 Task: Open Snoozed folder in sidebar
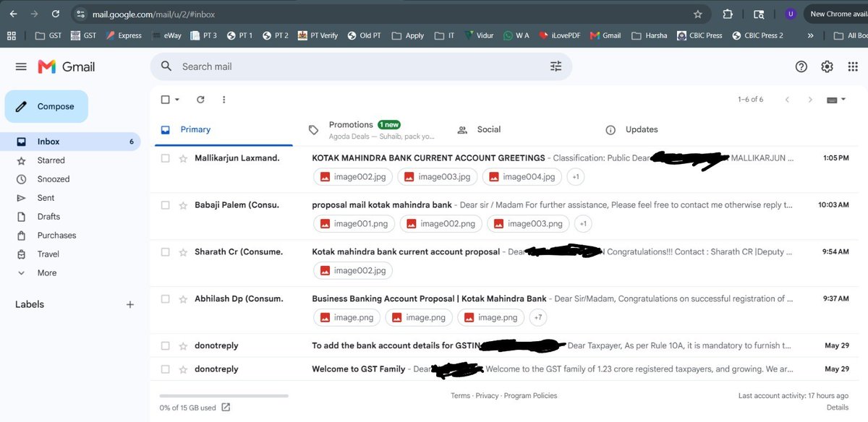coord(70,179)
